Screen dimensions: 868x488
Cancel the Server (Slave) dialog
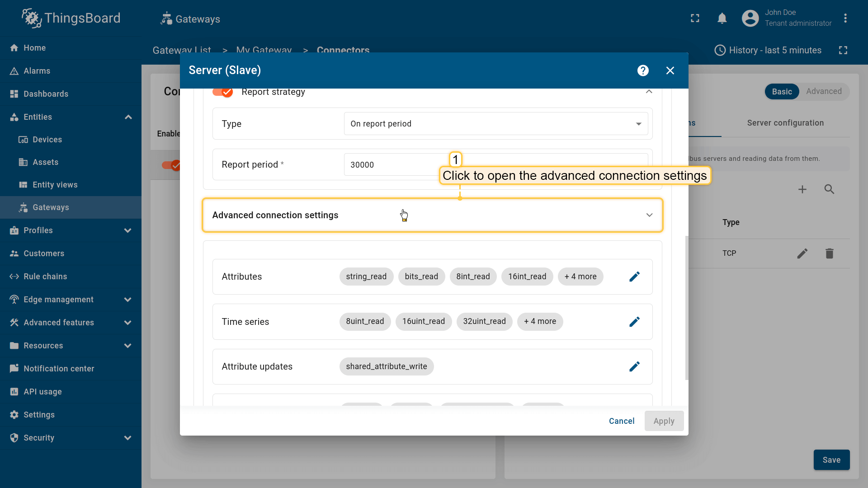(622, 421)
